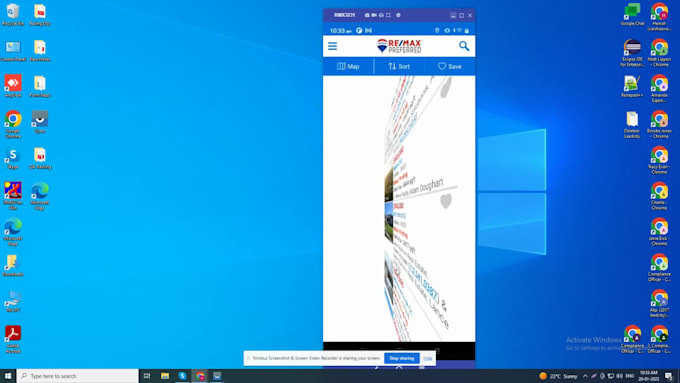Open the emulator settings gear icon
This screenshot has height=383, width=680.
coord(398,15)
